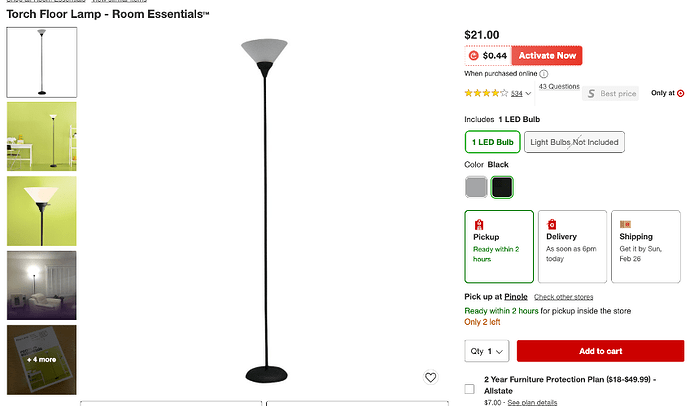Viewport: 690px width, 406px height.
Task: Add the lamp to cart
Action: 600,351
